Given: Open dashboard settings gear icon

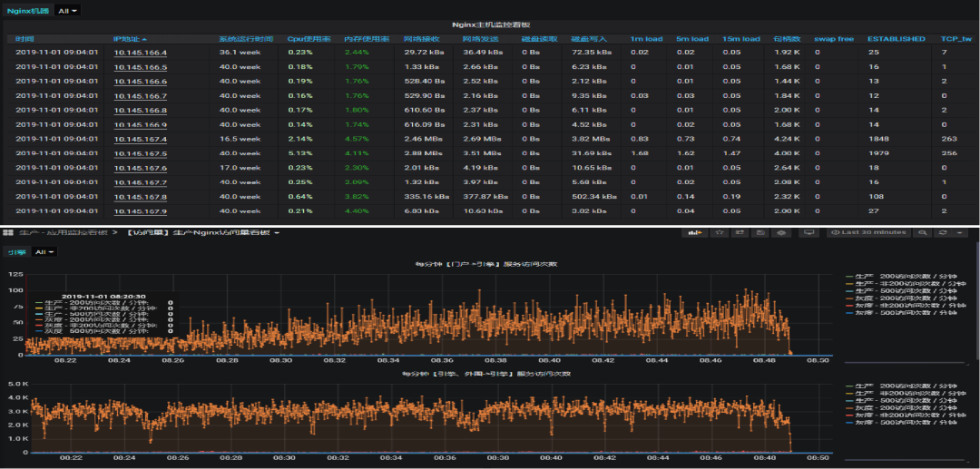Looking at the screenshot, I should 782,232.
